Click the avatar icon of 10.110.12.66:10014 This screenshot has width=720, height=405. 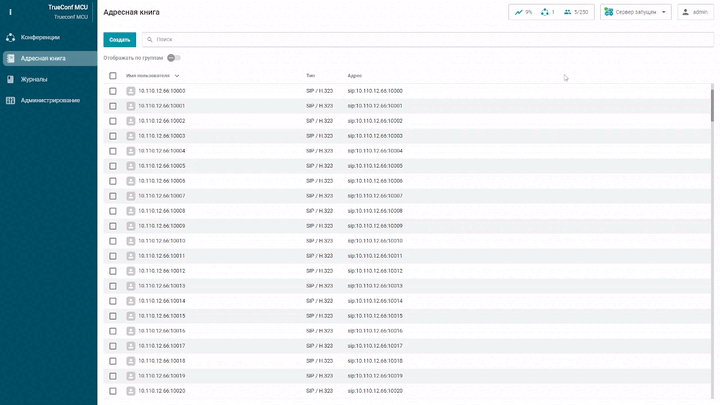tap(131, 301)
